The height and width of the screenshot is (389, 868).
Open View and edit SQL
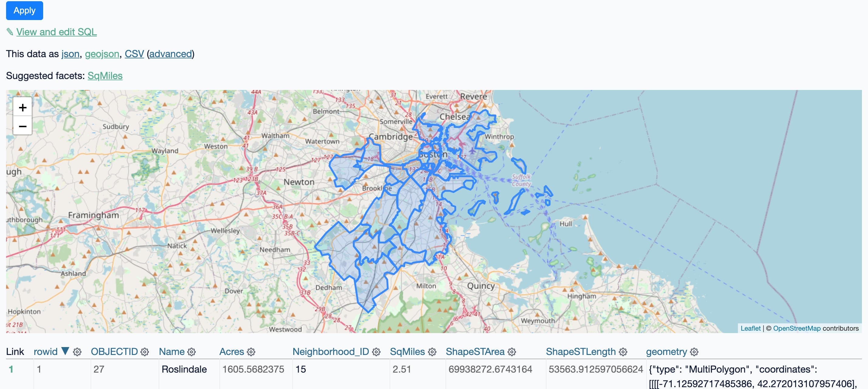point(56,32)
